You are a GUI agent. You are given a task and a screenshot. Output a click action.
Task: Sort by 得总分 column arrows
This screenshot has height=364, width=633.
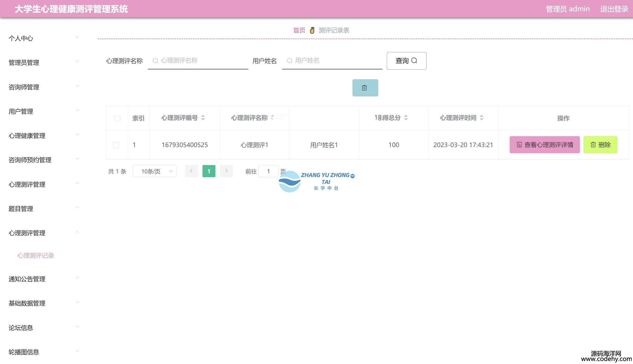coord(406,118)
